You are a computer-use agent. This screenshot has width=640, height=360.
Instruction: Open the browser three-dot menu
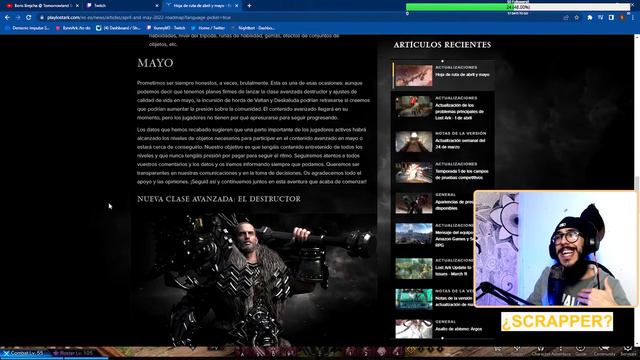(x=633, y=18)
